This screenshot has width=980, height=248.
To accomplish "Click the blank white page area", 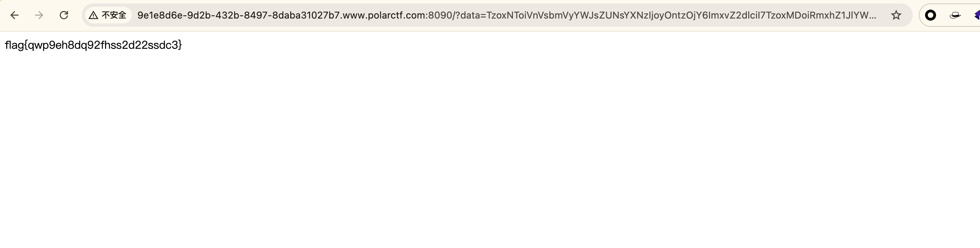I will point(490,152).
